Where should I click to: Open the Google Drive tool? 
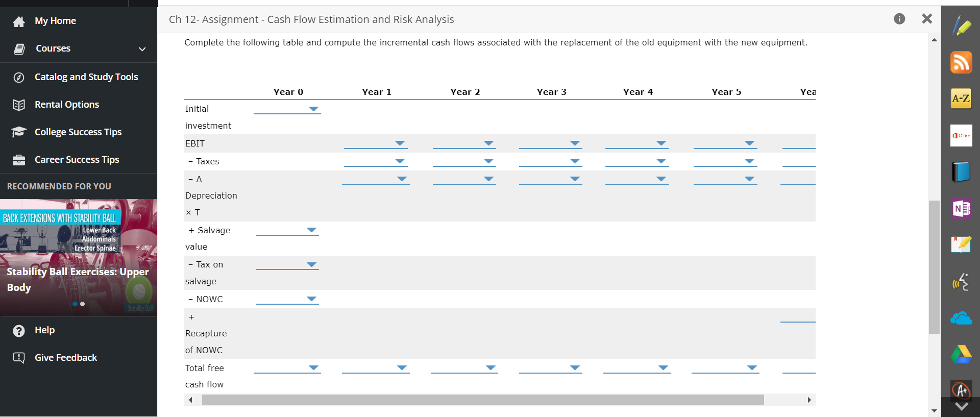click(x=961, y=354)
